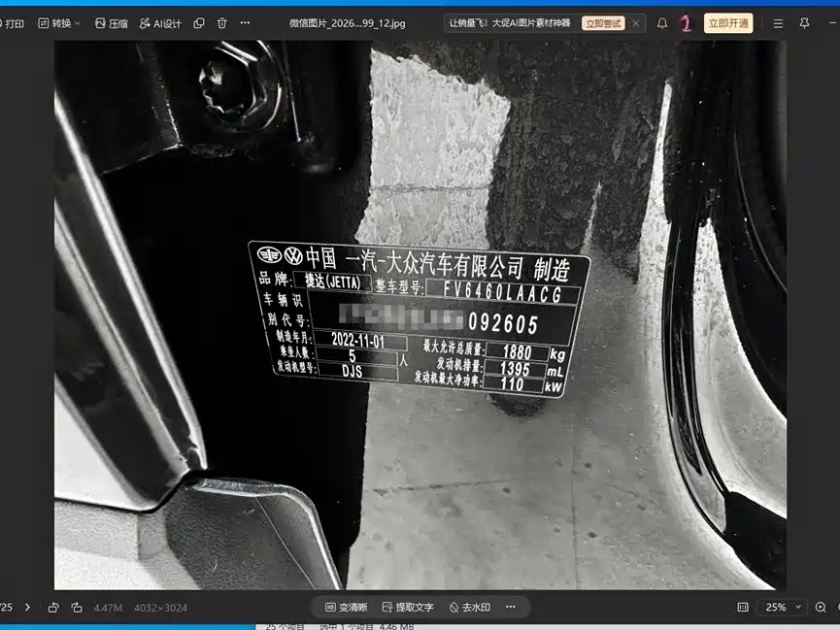Viewport: 840px width, 630px height.
Task: Click the 压缩 (Compress) tool
Action: [112, 23]
